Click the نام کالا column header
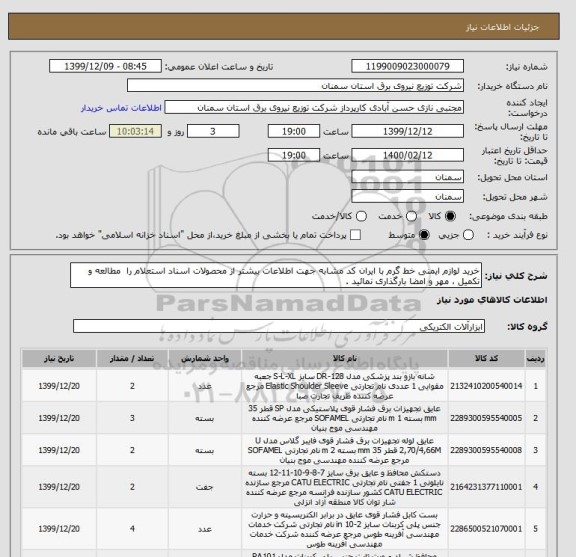 click(x=345, y=358)
